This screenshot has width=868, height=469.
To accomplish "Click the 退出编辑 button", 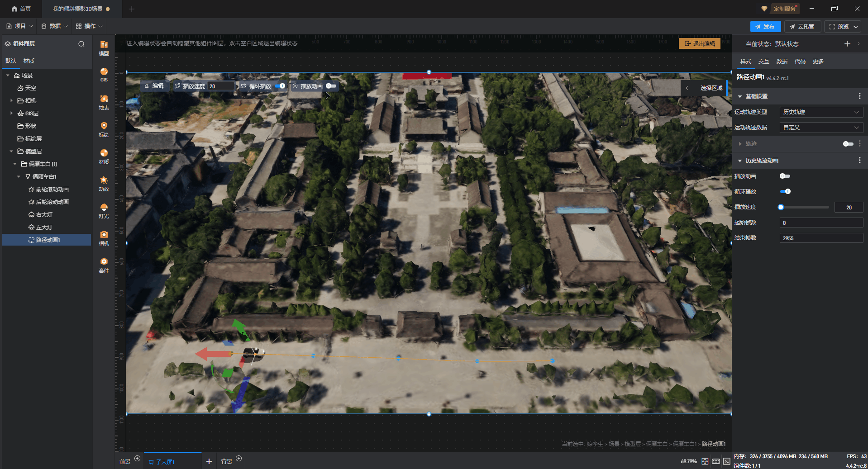I will click(x=699, y=43).
